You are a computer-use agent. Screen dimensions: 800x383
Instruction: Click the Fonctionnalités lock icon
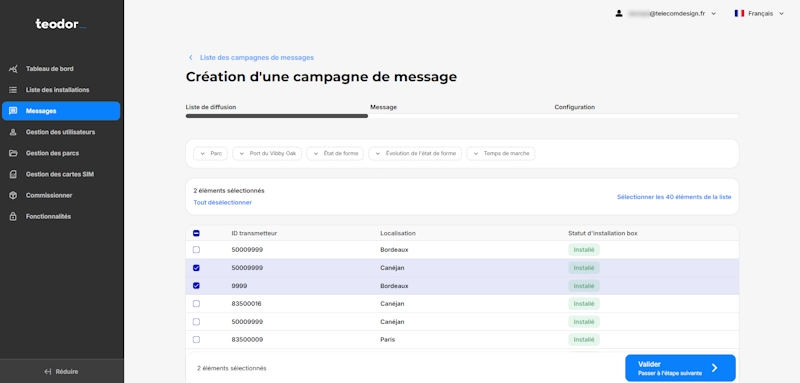pyautogui.click(x=13, y=217)
